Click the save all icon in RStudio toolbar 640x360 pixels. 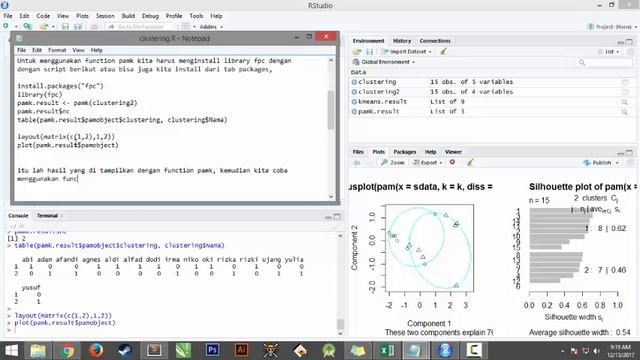point(78,27)
